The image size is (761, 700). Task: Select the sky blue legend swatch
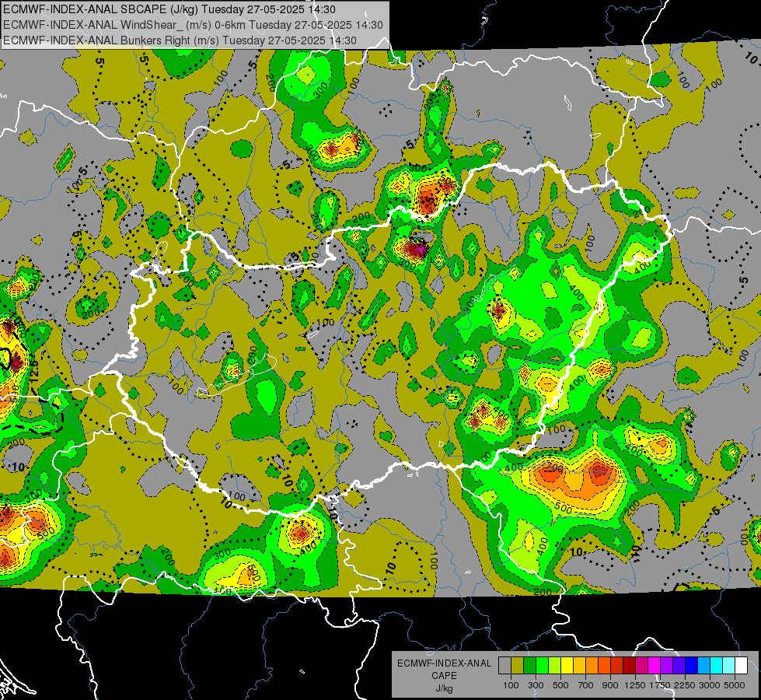pyautogui.click(x=703, y=666)
